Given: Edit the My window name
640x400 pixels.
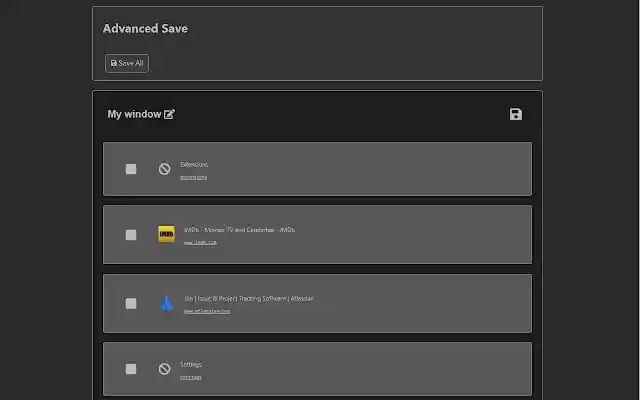Looking at the screenshot, I should coord(170,114).
